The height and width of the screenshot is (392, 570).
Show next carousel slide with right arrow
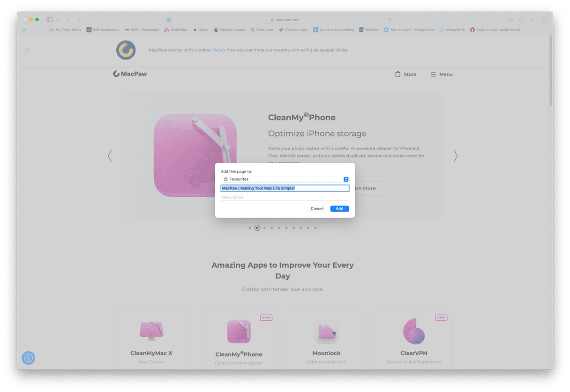(x=455, y=156)
